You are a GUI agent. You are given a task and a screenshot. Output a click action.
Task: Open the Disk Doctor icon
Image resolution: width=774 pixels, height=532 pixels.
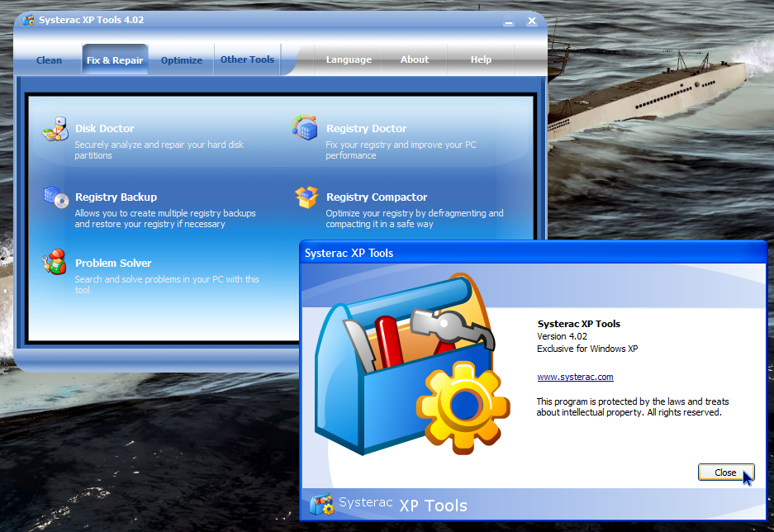click(x=55, y=130)
